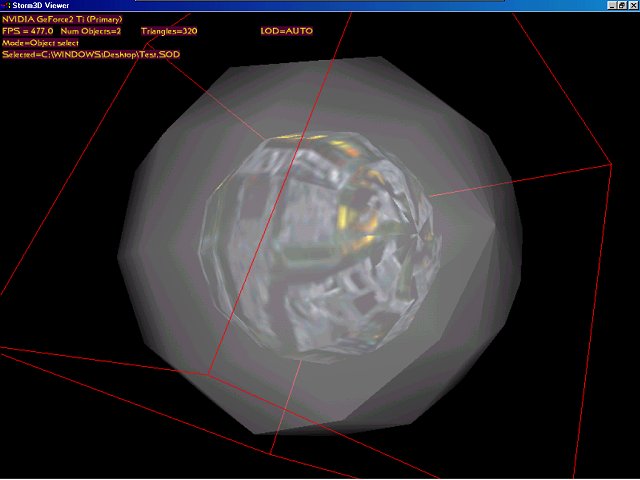Restore down the Storm3D Viewer window
Screen dimensions: 640x480
pyautogui.click(x=620, y=5)
